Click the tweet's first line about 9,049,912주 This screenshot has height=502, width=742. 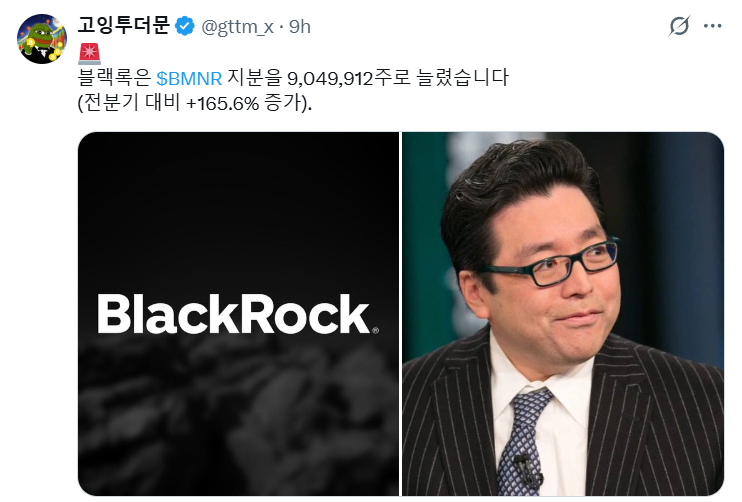click(x=293, y=78)
